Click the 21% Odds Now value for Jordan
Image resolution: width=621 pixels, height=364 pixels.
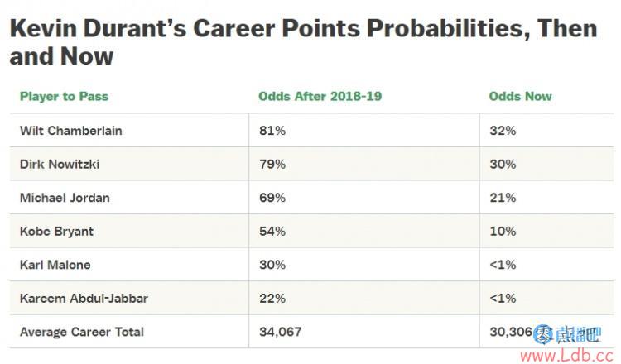click(x=503, y=198)
